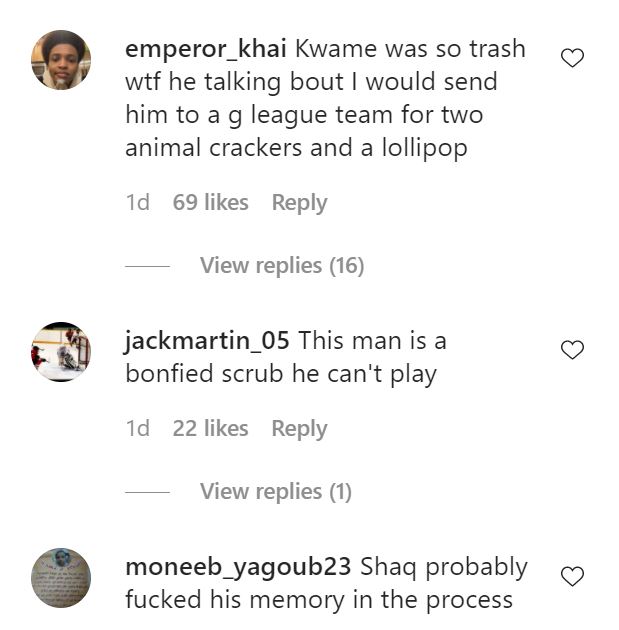Open jackmartin_05's profile picture

click(x=61, y=351)
